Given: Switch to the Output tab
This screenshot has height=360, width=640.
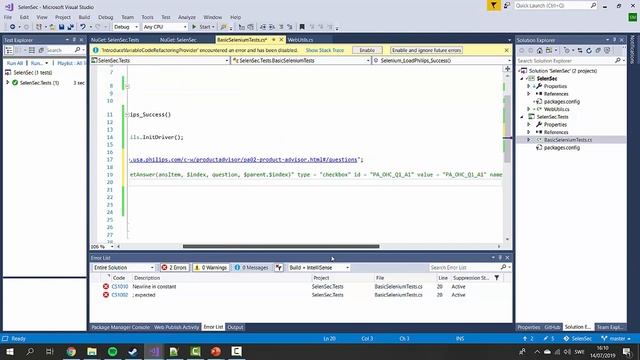Looking at the screenshot, I should (x=235, y=327).
